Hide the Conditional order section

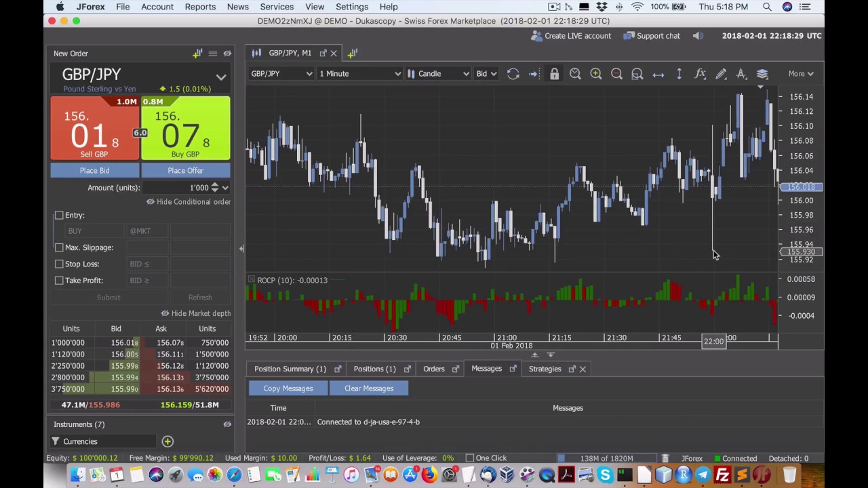click(189, 202)
